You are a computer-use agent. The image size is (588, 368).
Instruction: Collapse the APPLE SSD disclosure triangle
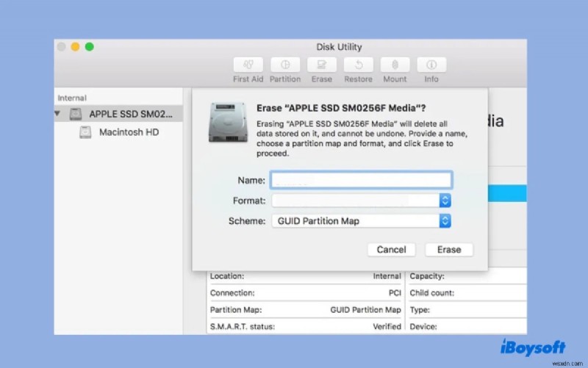point(57,113)
